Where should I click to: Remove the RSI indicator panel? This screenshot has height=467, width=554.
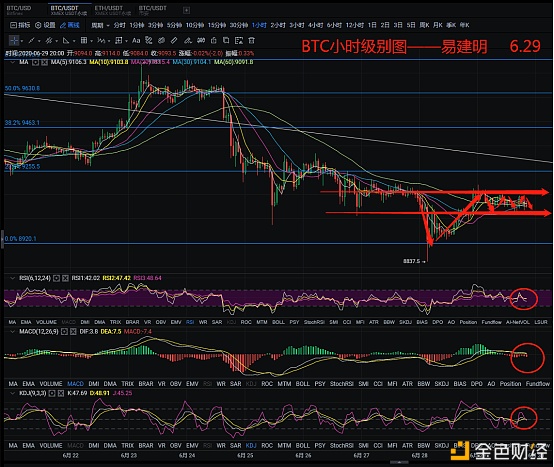pos(65,278)
